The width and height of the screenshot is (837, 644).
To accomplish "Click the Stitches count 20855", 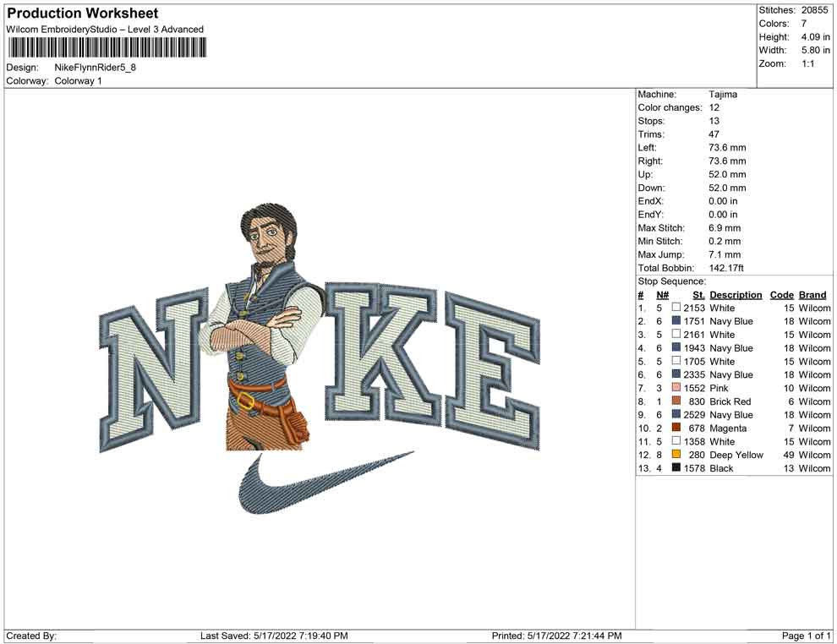I will (x=814, y=10).
